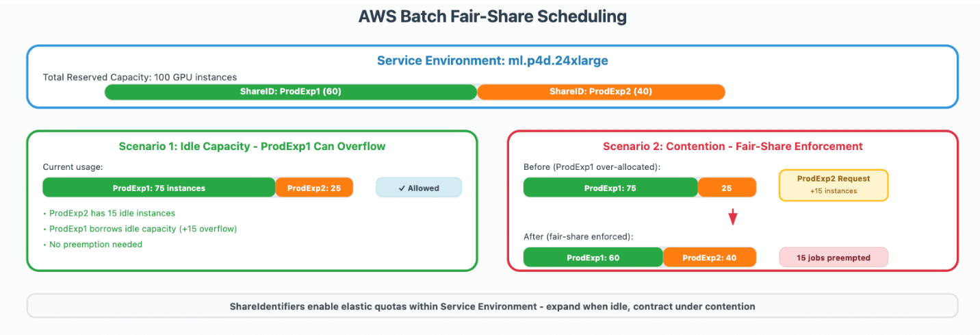Screen dimensions: 980x335
Task: Select the orange 'ProdExp2: 25' bar
Action: tap(314, 188)
